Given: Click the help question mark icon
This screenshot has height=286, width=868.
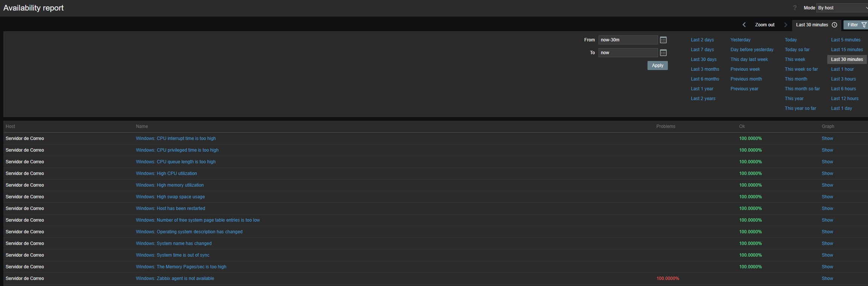Looking at the screenshot, I should click(x=795, y=8).
